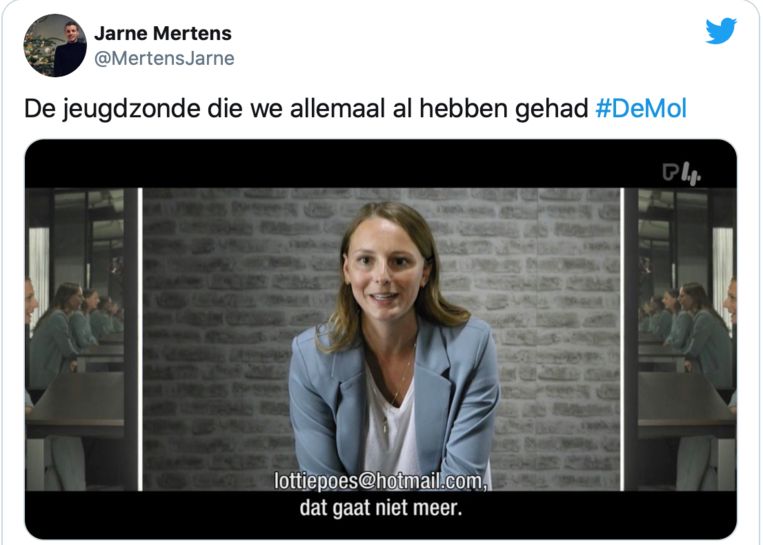The image size is (763, 545).
Task: Click the white vertical divider left of wall
Action: click(141, 339)
